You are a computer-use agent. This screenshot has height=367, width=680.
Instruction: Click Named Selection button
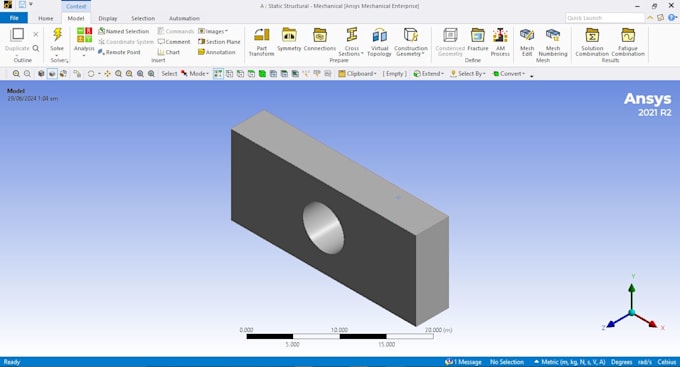(x=124, y=31)
